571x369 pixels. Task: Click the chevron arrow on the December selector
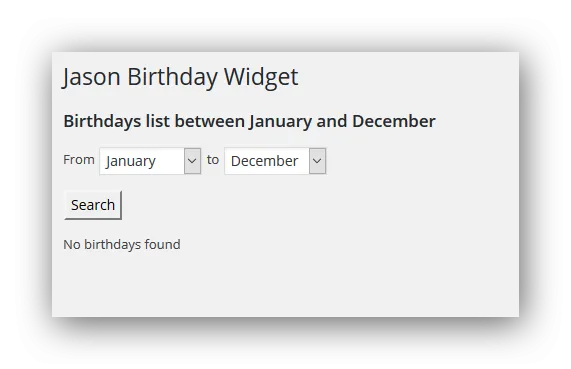pos(317,161)
